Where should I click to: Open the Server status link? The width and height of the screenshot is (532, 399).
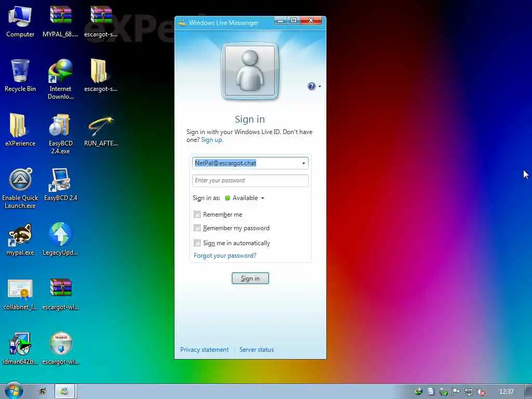click(257, 350)
